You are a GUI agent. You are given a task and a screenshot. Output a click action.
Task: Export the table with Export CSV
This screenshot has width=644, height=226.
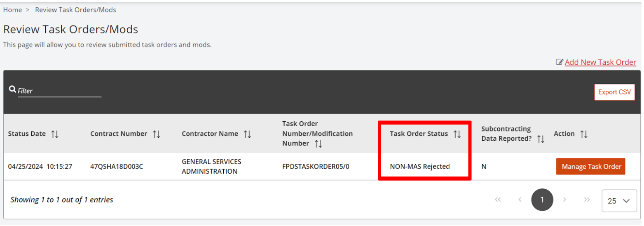coord(614,92)
